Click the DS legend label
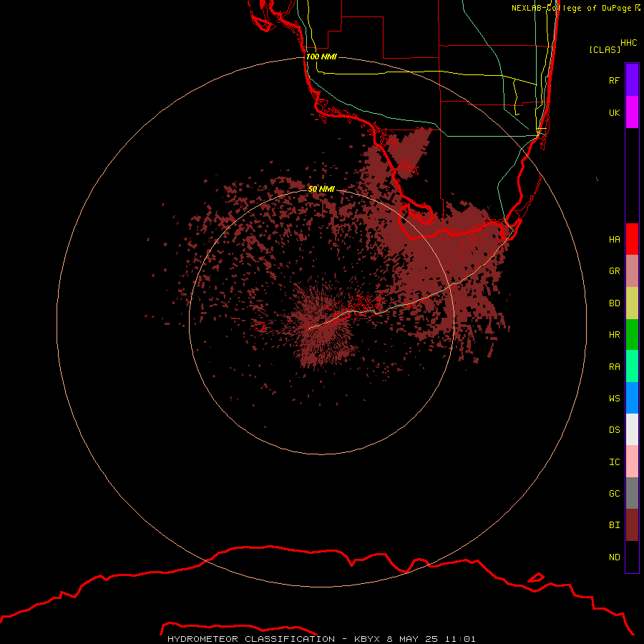644x644 pixels. [614, 430]
